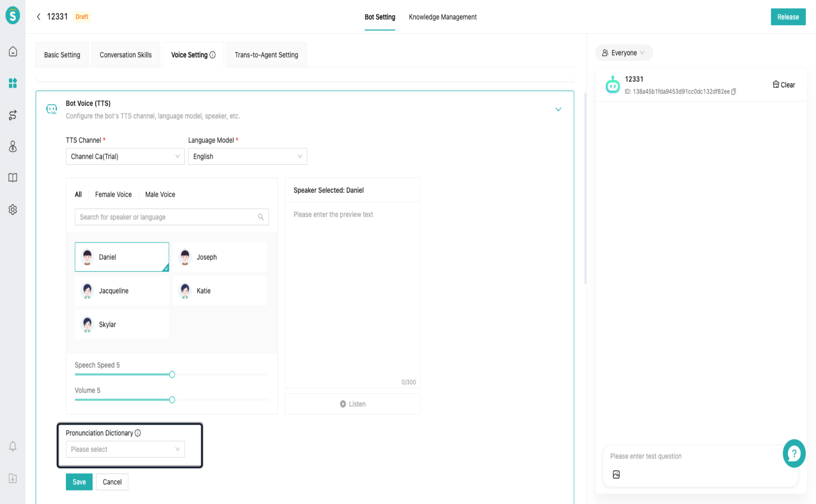Screen dimensions: 816x504
Task: Choose Skylar as the speaker
Action: [122, 324]
